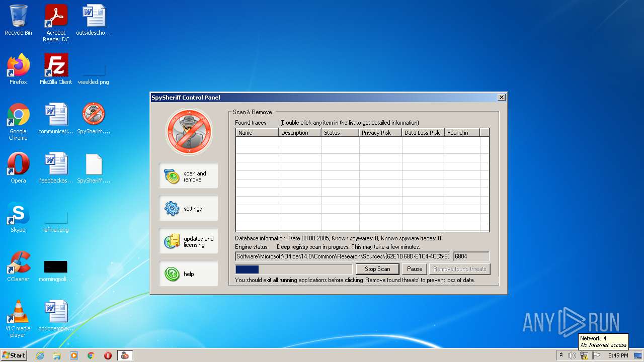Open the feedbackas Word document

point(56,168)
